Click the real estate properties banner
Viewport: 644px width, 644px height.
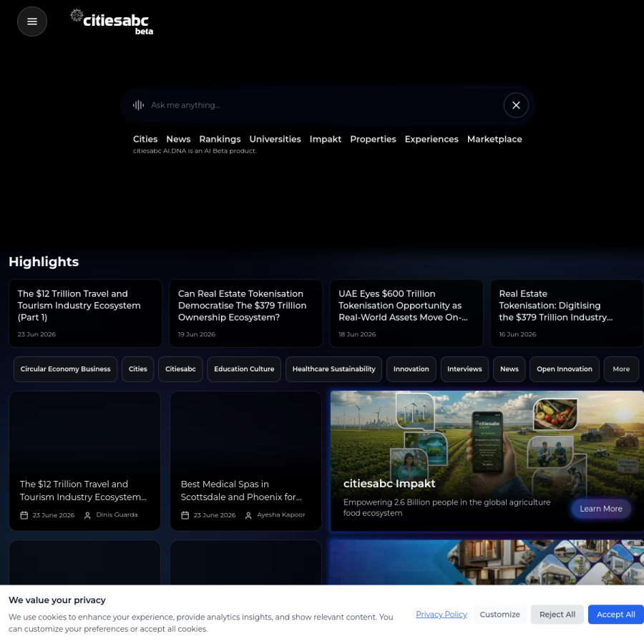pyautogui.click(x=487, y=562)
